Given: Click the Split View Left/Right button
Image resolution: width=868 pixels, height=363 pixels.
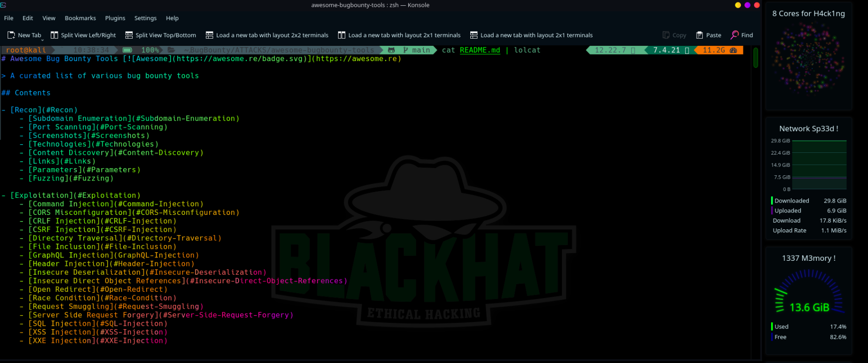Looking at the screenshot, I should [83, 35].
